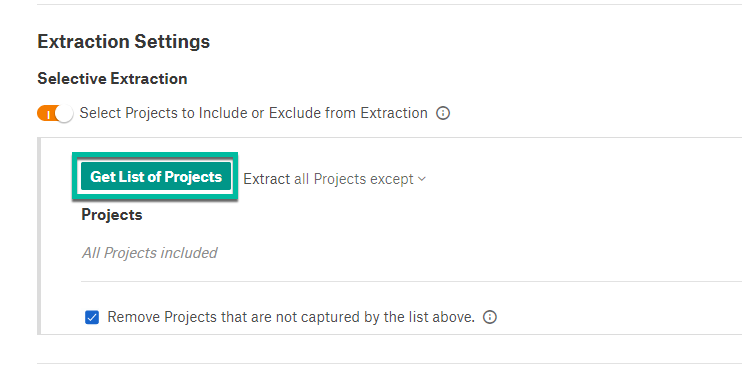The width and height of the screenshot is (742, 372).
Task: Click the Get List of Projects button
Action: pos(156,177)
